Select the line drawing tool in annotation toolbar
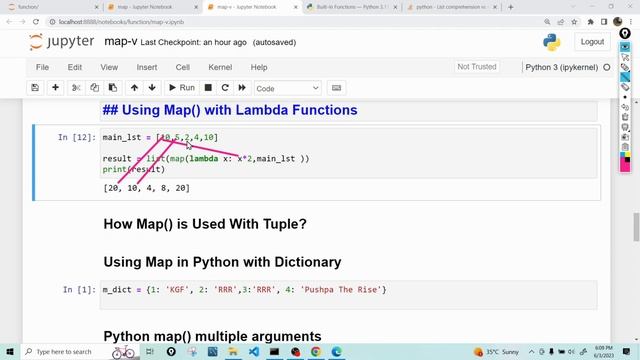This screenshot has height=360, width=640. click(x=625, y=77)
